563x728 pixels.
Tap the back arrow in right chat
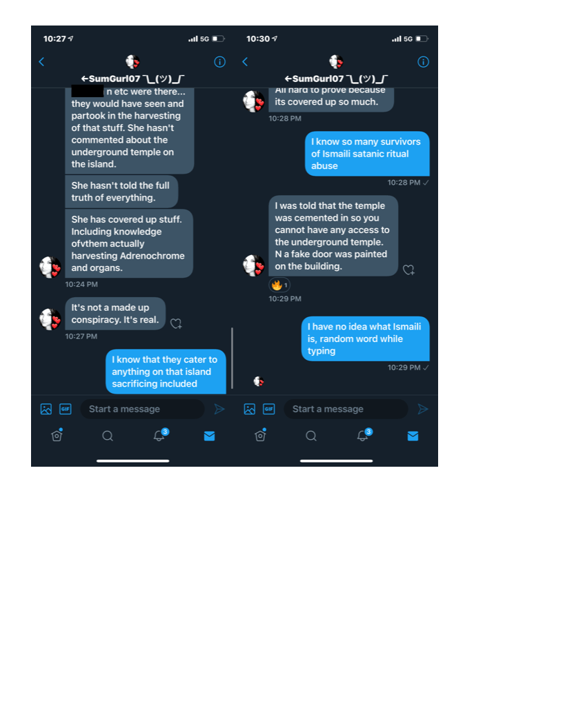pyautogui.click(x=245, y=62)
